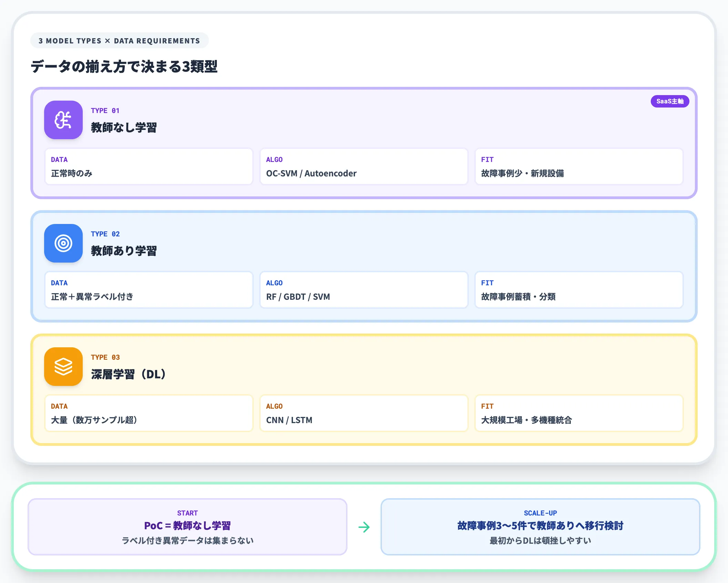Select the ALGO OC-SVM / Autoencoder cell
Screen dimensions: 728x583
pos(364,166)
